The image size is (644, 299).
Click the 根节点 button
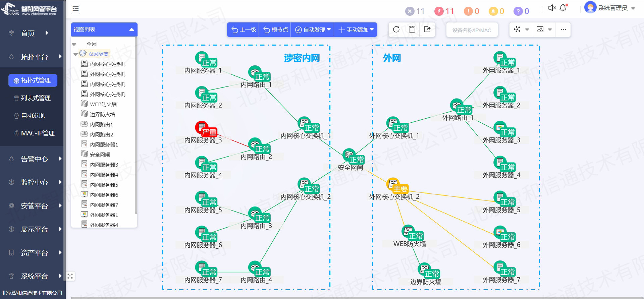[275, 29]
